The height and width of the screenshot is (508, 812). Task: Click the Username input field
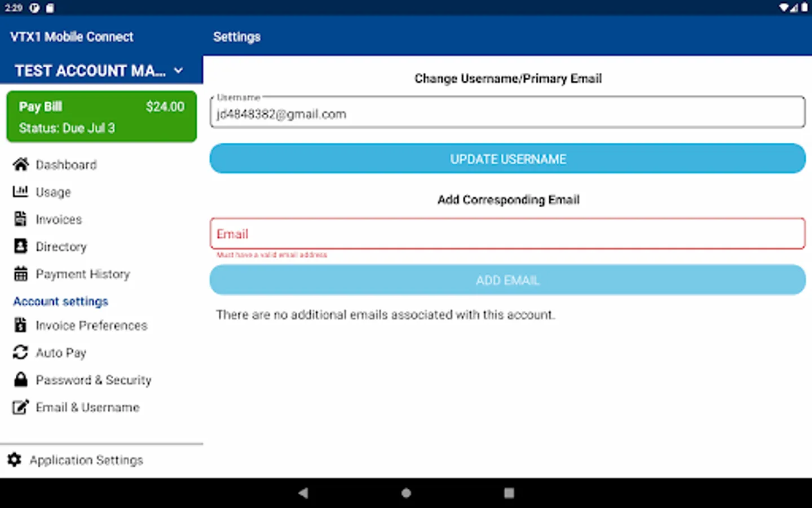pos(507,112)
